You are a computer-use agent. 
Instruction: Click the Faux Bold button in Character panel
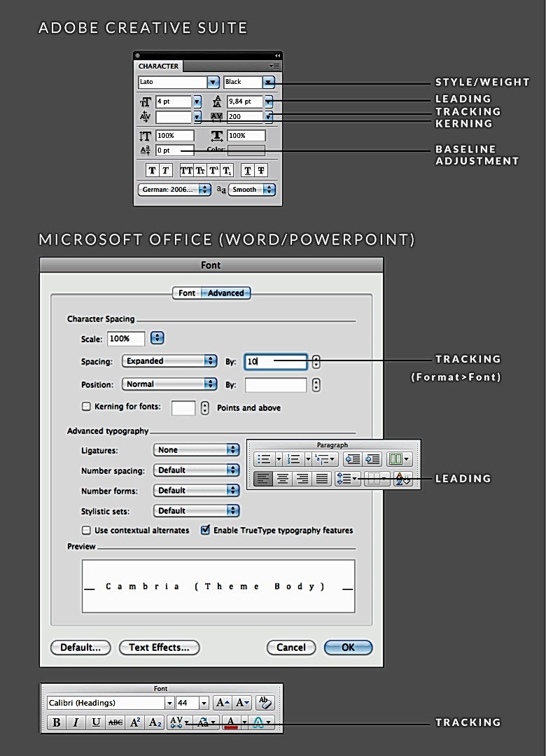[x=152, y=170]
